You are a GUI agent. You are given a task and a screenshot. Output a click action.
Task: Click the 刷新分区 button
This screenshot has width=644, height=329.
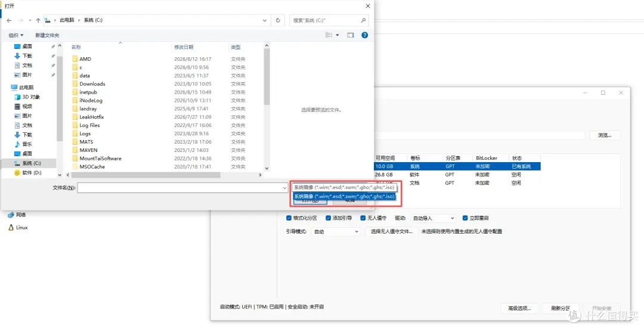561,308
